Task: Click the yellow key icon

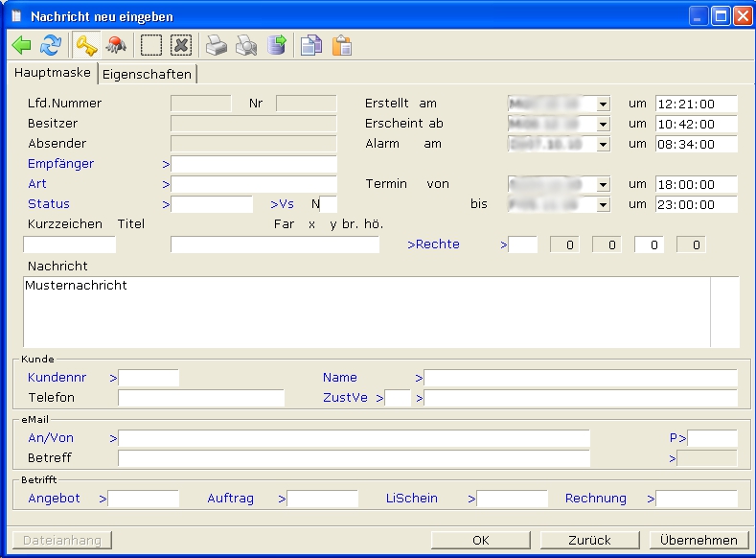Action: click(x=86, y=46)
